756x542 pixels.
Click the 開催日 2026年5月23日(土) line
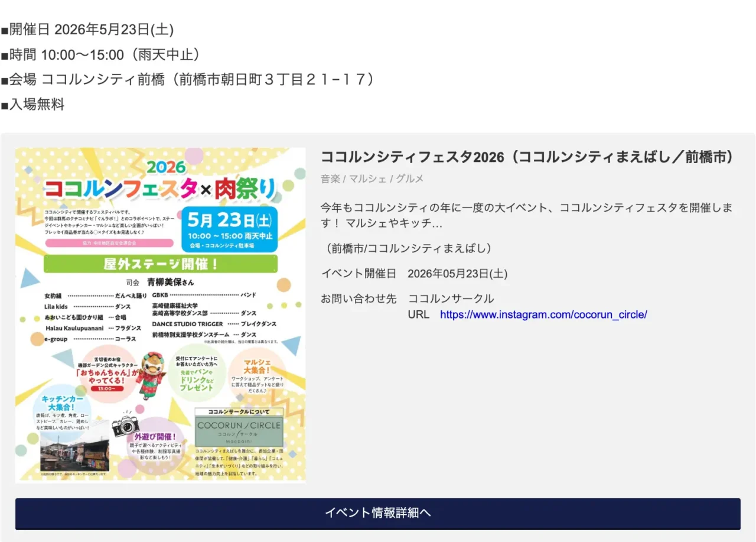[x=87, y=30]
